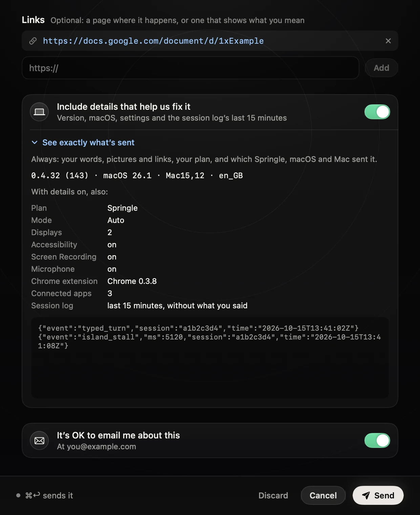Click the '⌘↩ sends it' hint

point(49,495)
